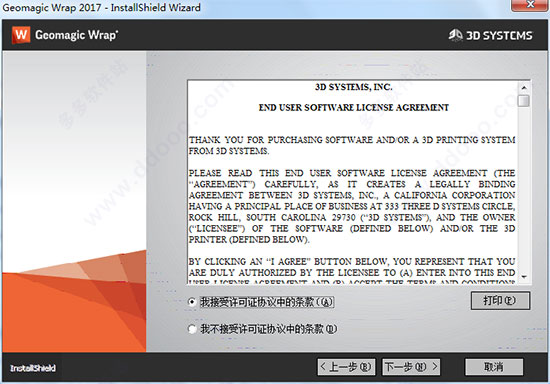
Task: Click the Geomagic Wrap product name text
Action: [x=76, y=35]
